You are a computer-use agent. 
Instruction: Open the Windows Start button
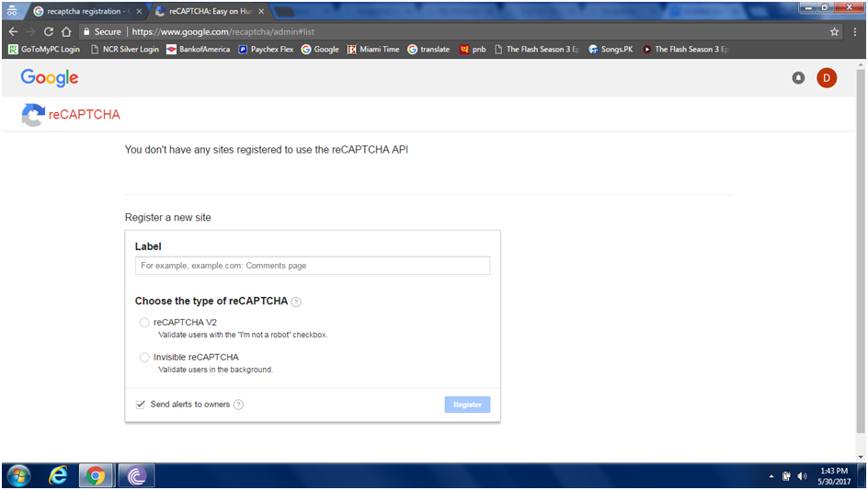coord(18,475)
